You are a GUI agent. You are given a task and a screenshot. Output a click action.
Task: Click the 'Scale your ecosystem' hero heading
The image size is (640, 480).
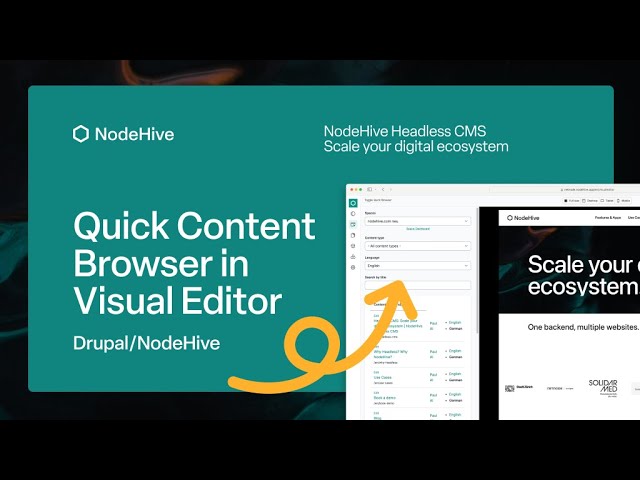584,275
